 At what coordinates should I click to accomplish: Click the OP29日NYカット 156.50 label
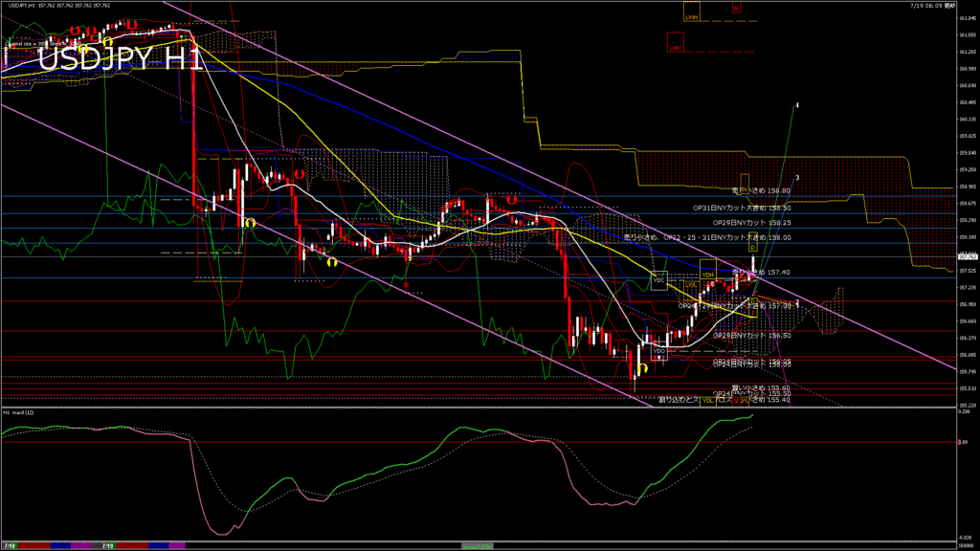[752, 336]
